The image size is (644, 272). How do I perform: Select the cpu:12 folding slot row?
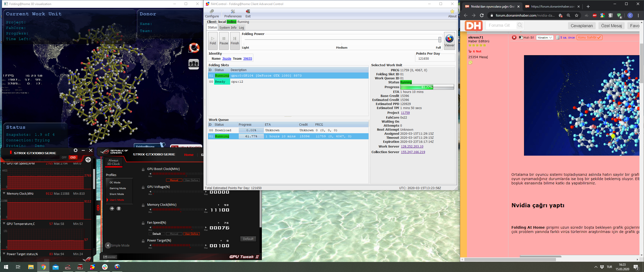(x=288, y=82)
